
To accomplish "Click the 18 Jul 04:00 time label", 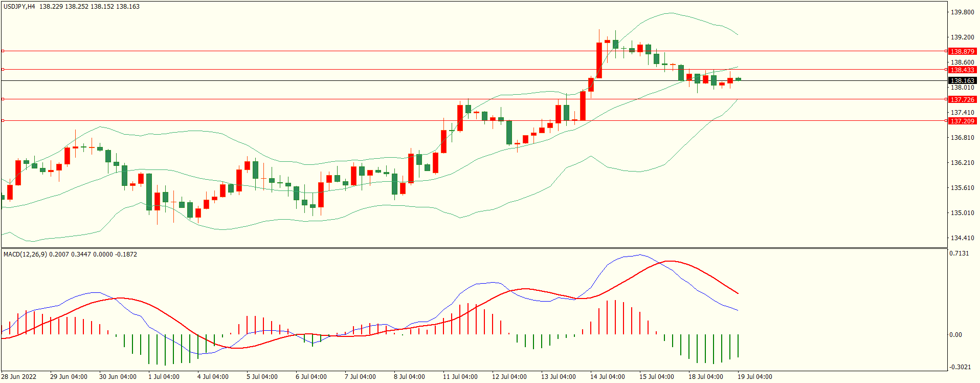I will (x=706, y=377).
